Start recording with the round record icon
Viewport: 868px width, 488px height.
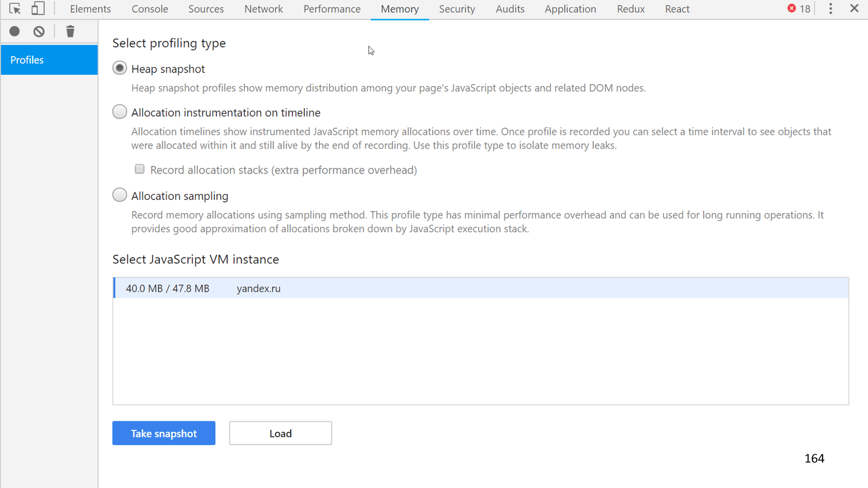click(15, 32)
